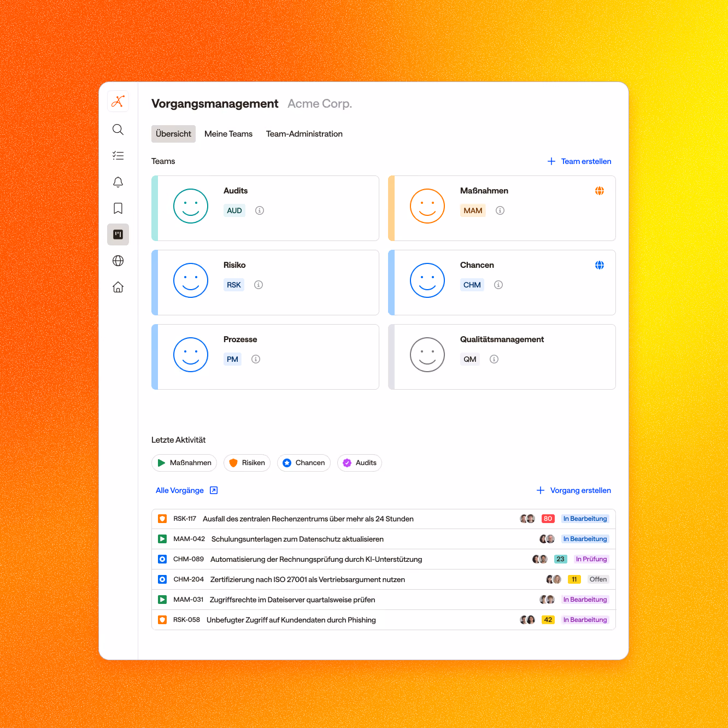
Task: Go to the home icon in sidebar
Action: (118, 287)
